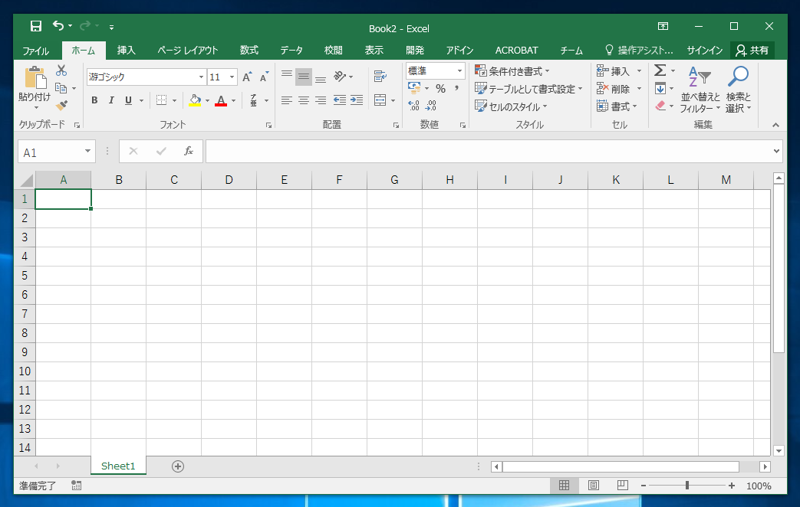The height and width of the screenshot is (507, 800).
Task: Apply red font color A
Action: [221, 100]
